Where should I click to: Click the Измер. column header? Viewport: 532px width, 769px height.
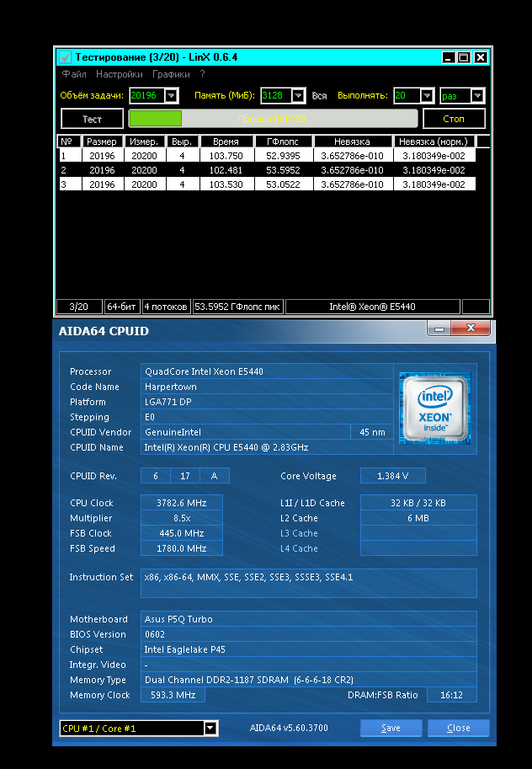click(x=144, y=142)
